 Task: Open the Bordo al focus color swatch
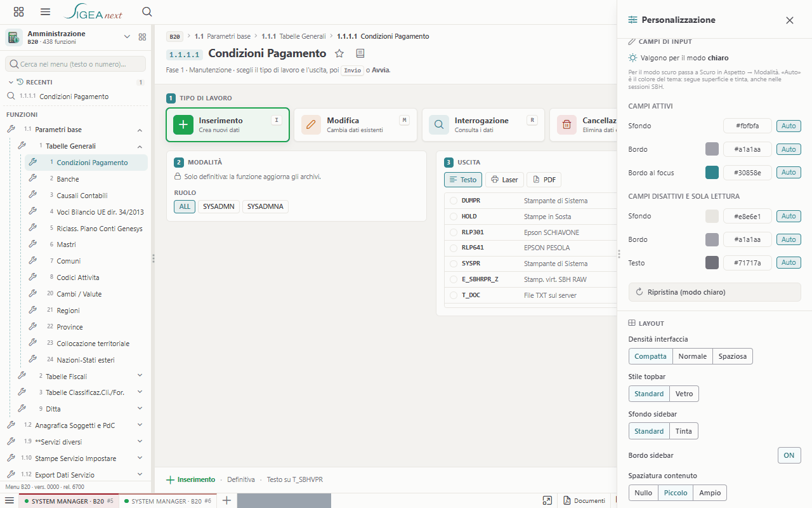click(712, 173)
